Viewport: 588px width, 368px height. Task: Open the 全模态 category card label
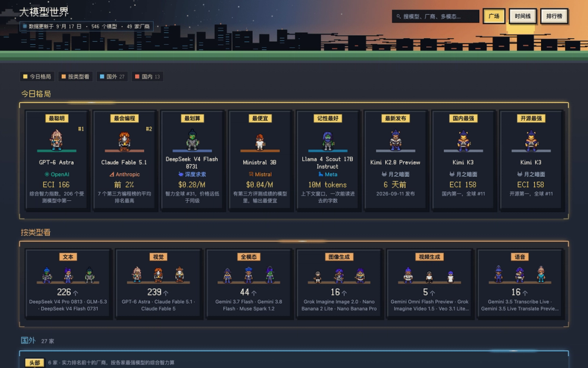tap(249, 257)
